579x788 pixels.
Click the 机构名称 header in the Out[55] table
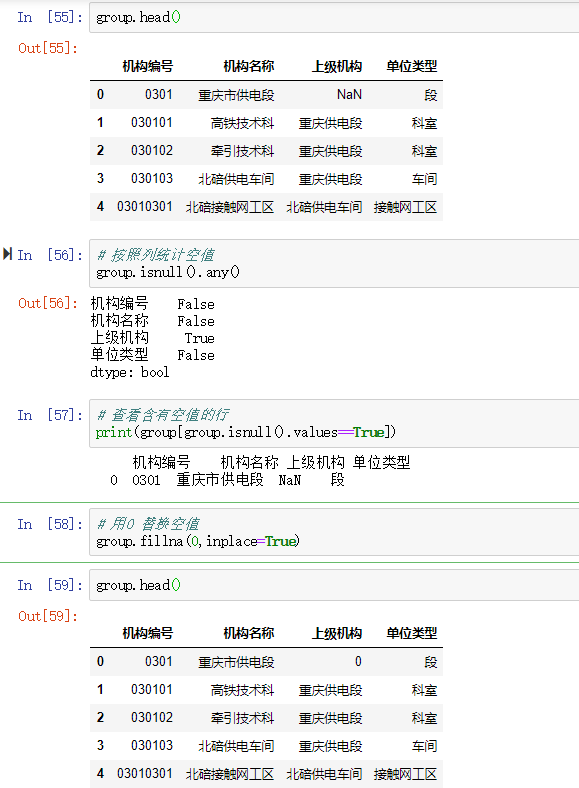pyautogui.click(x=249, y=66)
